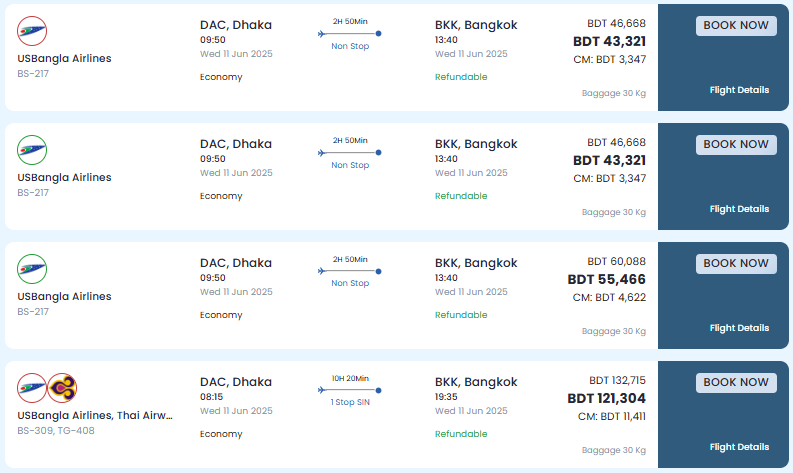Viewport: 793px width, 473px height.
Task: Click USBangla logo on BS-309 flight card
Action: 32,388
